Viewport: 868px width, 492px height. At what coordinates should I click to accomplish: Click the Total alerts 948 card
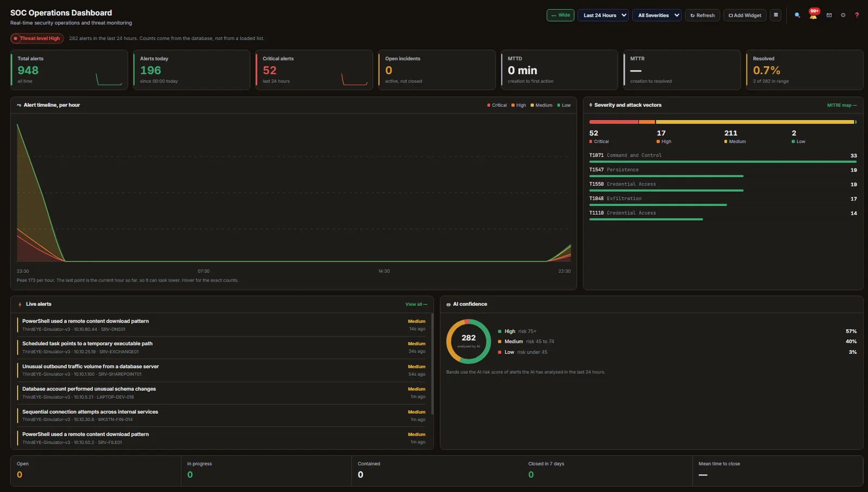pyautogui.click(x=69, y=70)
